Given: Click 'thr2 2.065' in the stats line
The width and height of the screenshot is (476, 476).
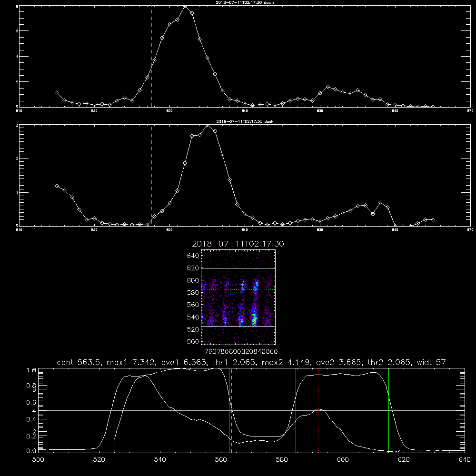Looking at the screenshot, I should pos(389,362).
